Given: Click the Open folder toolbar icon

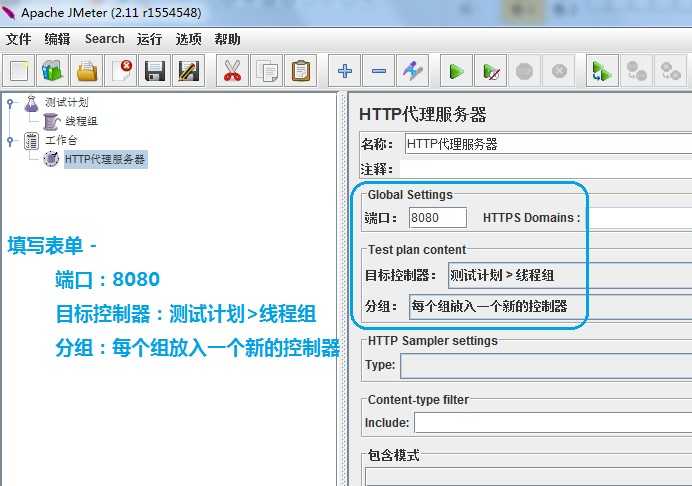Looking at the screenshot, I should [87, 71].
